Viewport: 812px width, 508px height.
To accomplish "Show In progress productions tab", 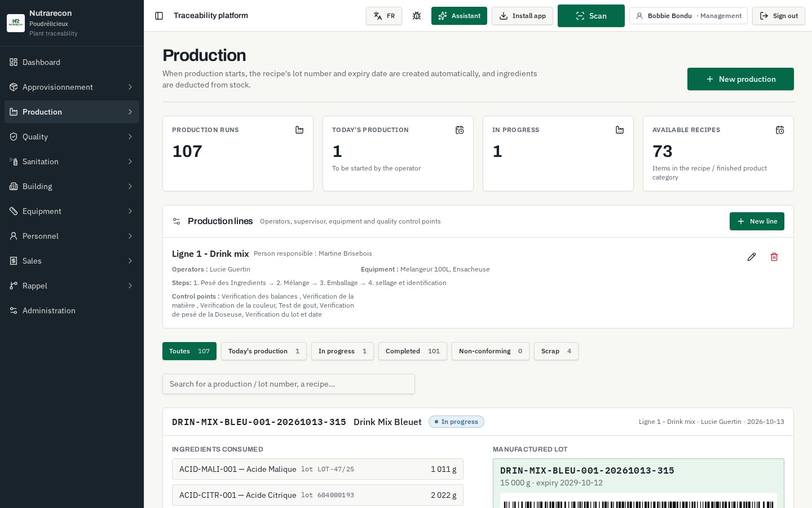I will click(x=342, y=351).
